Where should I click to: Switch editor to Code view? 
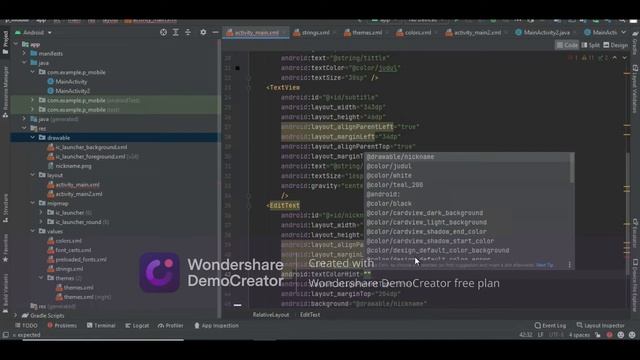(567, 45)
